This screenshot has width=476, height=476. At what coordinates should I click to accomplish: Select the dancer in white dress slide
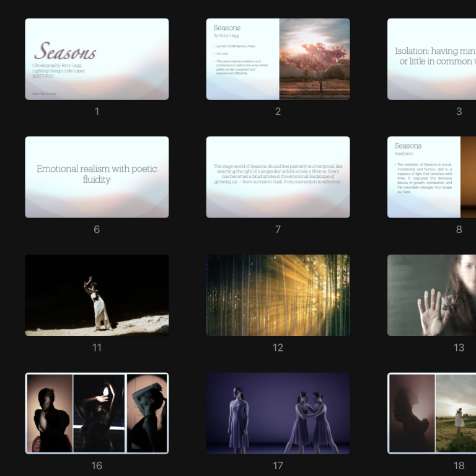97,295
